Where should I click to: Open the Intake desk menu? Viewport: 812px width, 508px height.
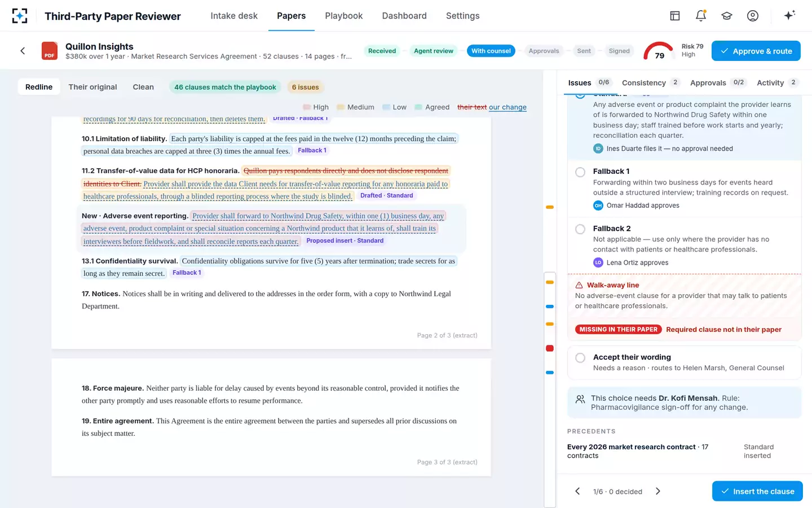(234, 16)
